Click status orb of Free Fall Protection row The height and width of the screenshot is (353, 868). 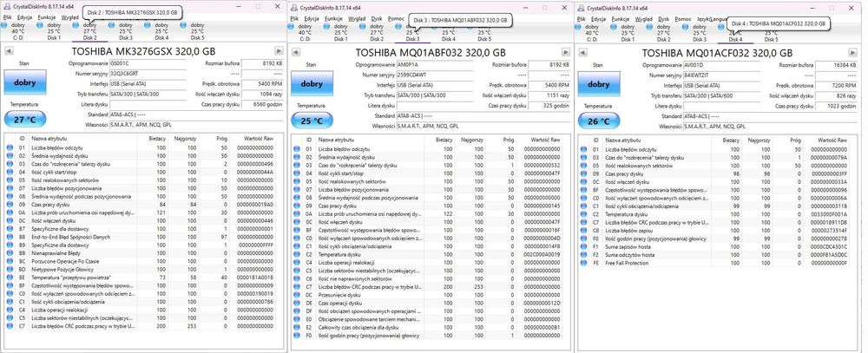point(583,263)
